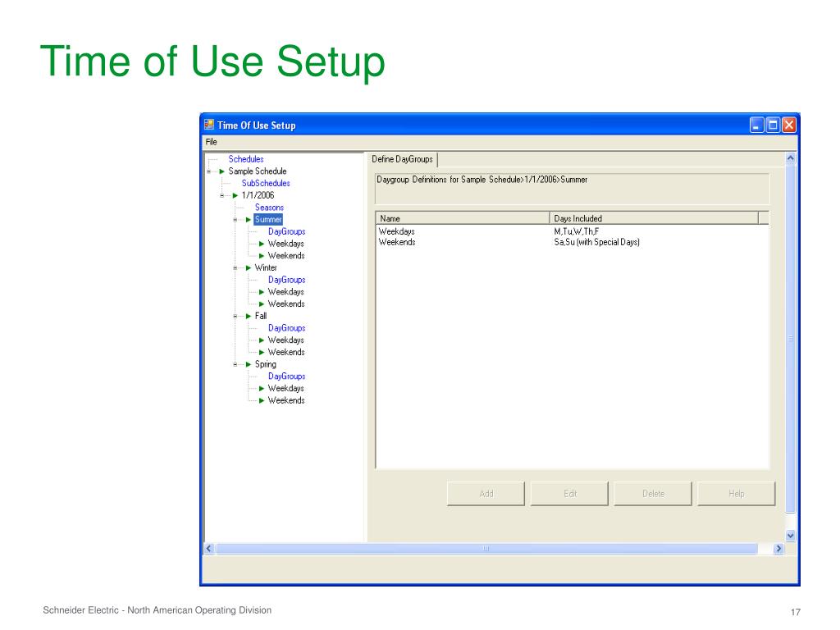This screenshot has width=840, height=630.
Task: Click DayGroups under Spring
Action: (x=286, y=376)
